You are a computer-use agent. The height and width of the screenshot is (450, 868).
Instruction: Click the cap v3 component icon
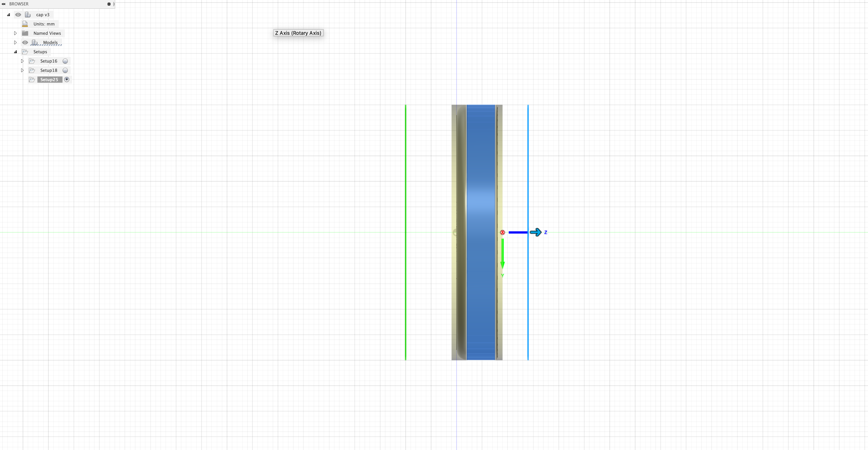28,14
